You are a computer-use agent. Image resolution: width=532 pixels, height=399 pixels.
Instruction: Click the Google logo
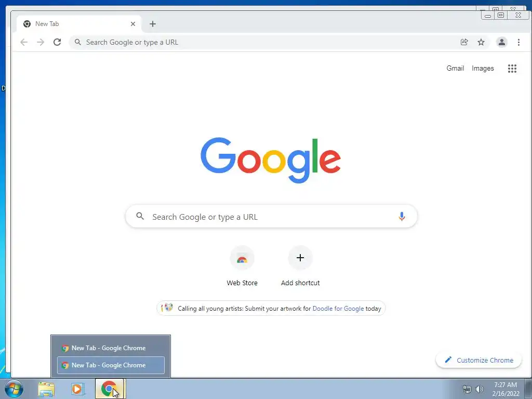(270, 160)
